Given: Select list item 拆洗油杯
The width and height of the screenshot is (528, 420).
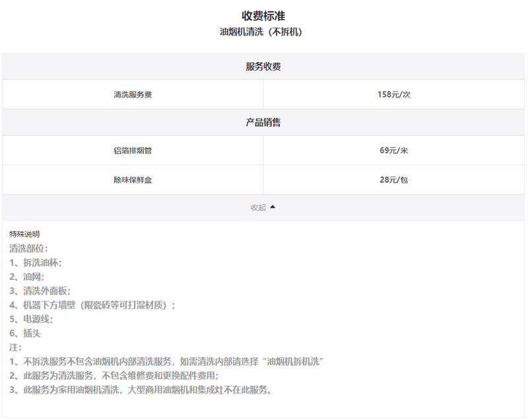Looking at the screenshot, I should tap(36, 262).
